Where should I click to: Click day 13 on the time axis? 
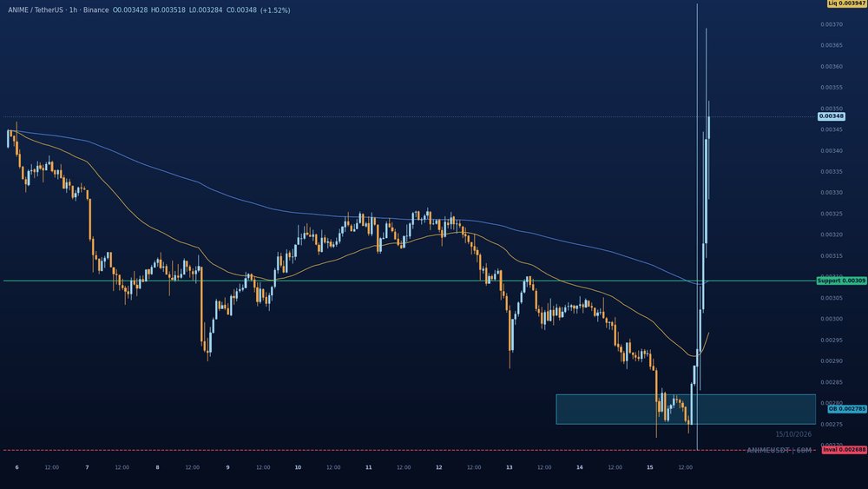point(509,467)
